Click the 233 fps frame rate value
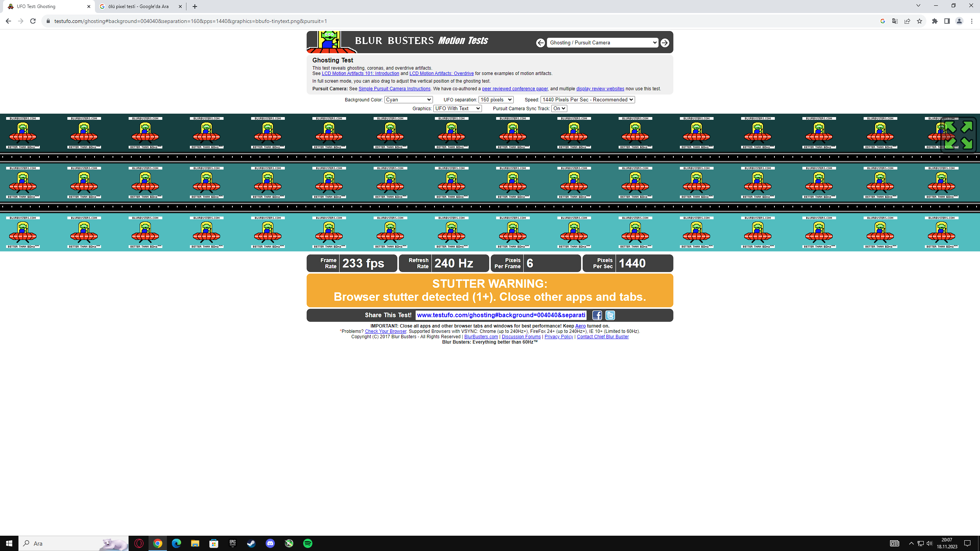This screenshot has width=980, height=551. 363,263
